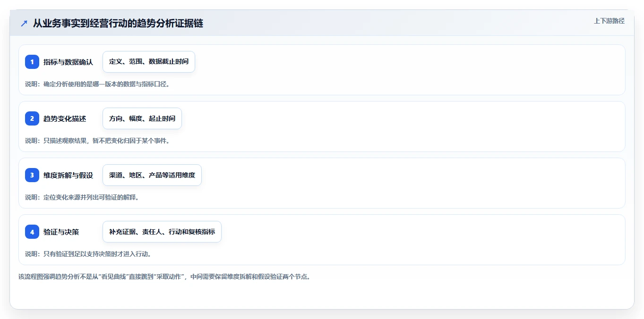Click the 方向、幅度、起止时间 chip

(142, 118)
